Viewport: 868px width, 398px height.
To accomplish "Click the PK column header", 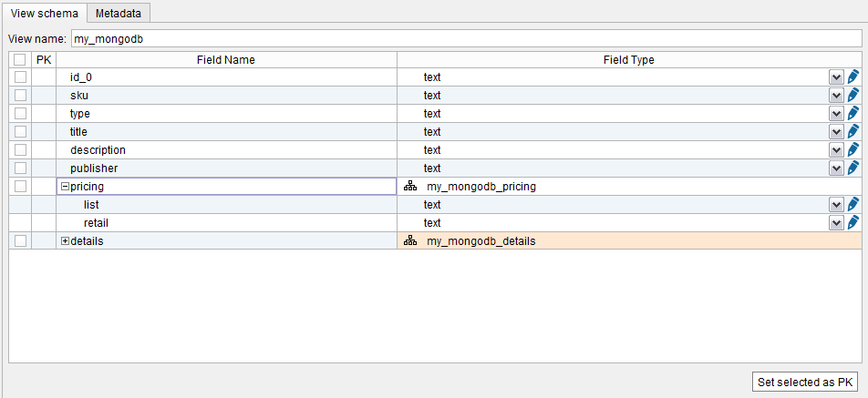I will point(44,60).
